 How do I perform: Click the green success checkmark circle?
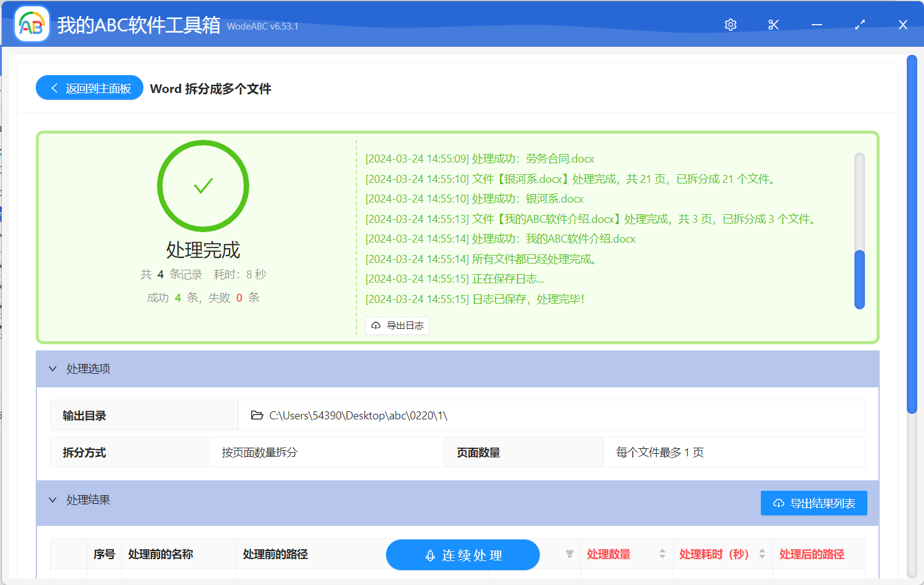pos(203,185)
